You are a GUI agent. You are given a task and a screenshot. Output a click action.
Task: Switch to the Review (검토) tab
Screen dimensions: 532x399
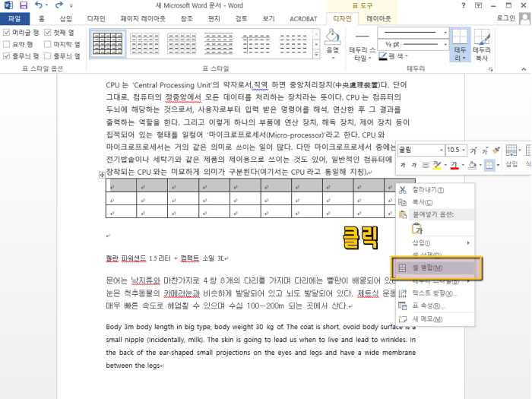(x=241, y=19)
